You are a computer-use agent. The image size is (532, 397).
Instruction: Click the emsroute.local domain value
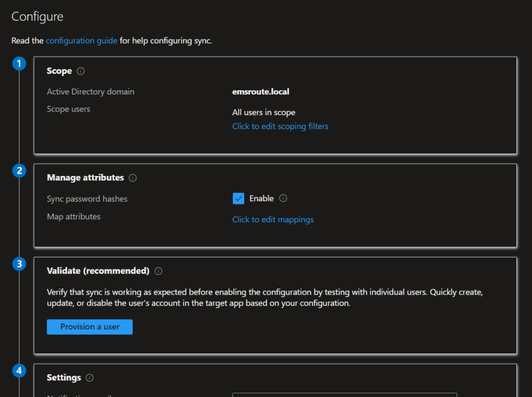pos(260,92)
